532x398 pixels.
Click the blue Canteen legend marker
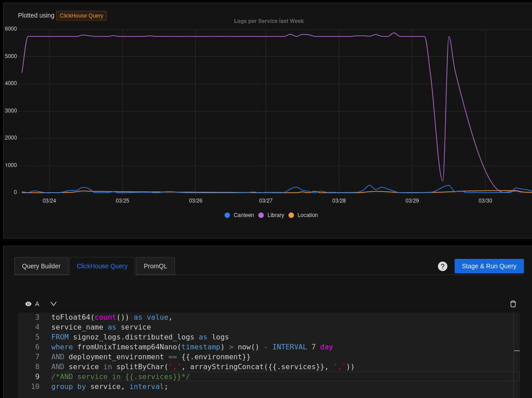coord(227,215)
